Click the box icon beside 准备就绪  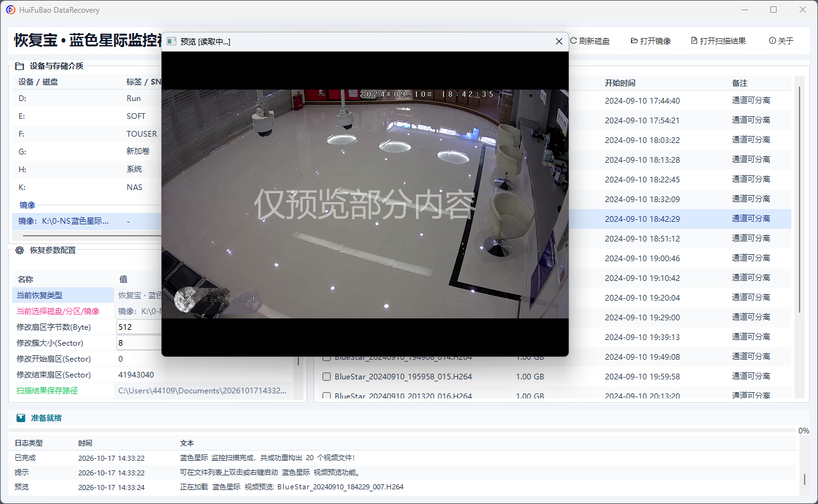click(x=21, y=418)
